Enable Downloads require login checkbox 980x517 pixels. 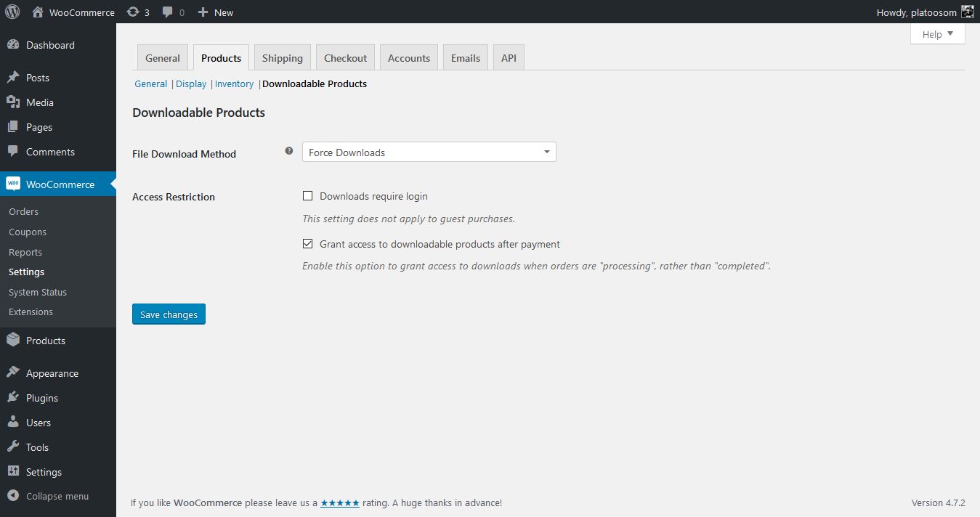coord(307,196)
